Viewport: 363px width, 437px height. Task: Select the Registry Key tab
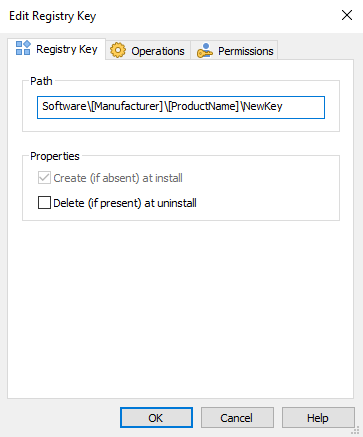click(57, 49)
